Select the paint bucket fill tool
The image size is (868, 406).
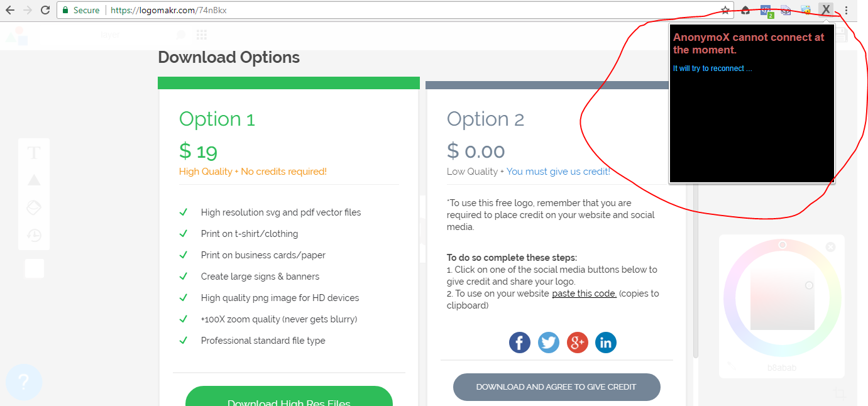(34, 208)
